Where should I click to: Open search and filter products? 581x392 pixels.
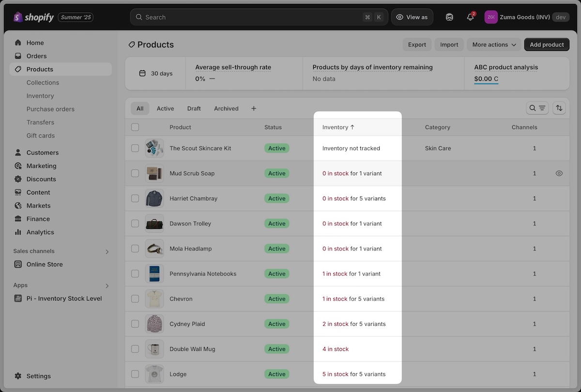(x=537, y=108)
